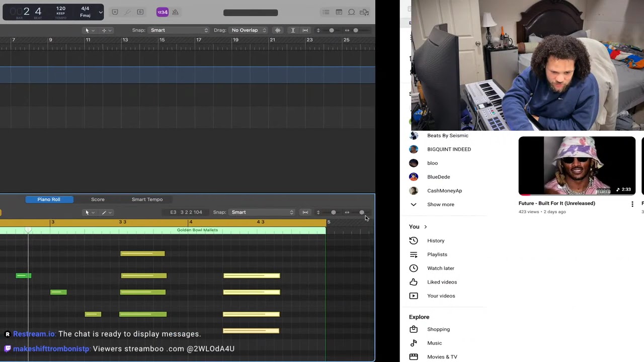Open CashMoneyAp channel subscription
Image resolution: width=644 pixels, height=362 pixels.
click(x=444, y=191)
